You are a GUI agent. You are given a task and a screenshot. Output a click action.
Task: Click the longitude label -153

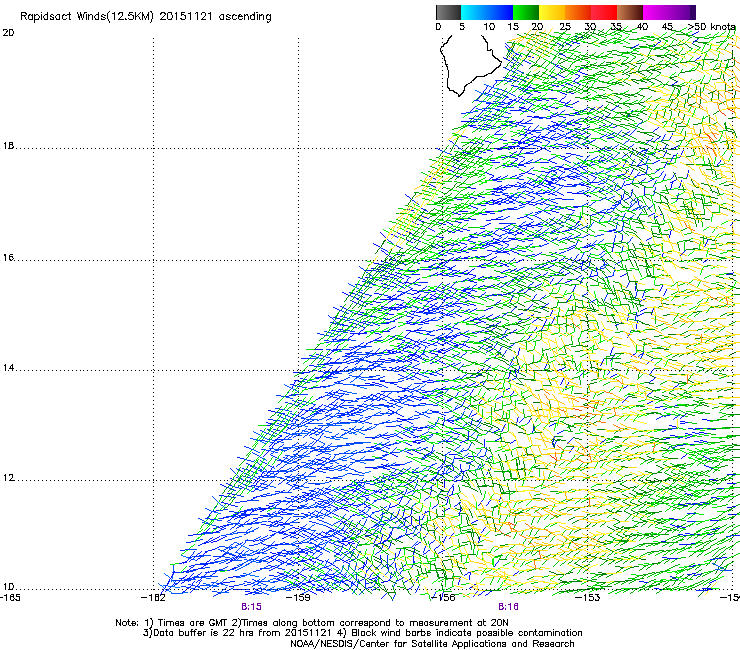[588, 597]
